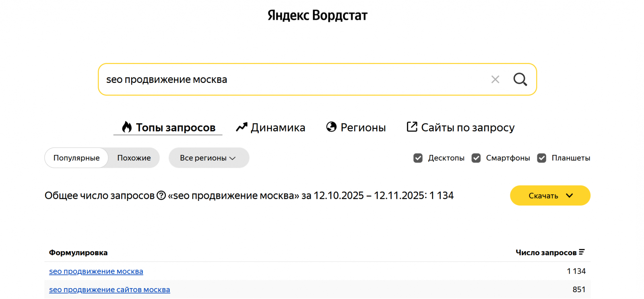Click the question mark help icon

click(x=161, y=196)
